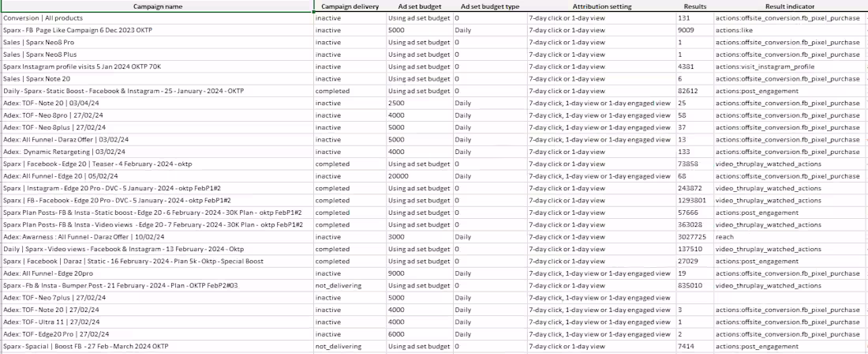Click the budget value 9000
The width and height of the screenshot is (868, 354).
click(420, 273)
